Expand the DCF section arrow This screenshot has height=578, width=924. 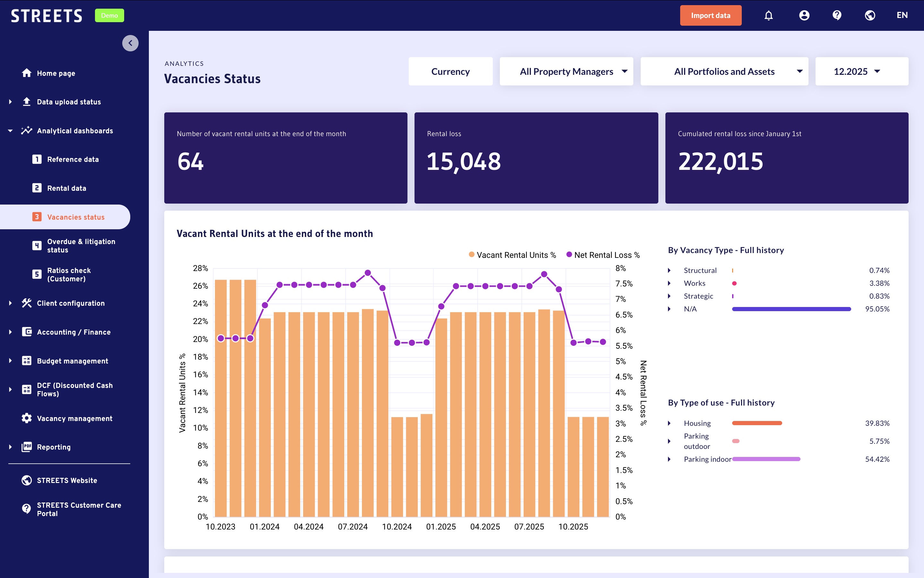[x=11, y=390]
